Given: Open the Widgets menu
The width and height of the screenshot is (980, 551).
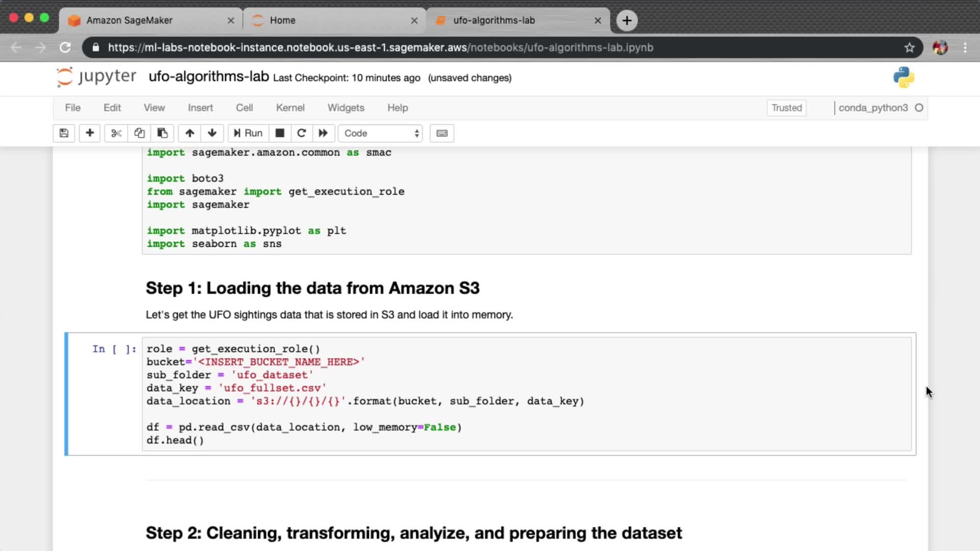Looking at the screenshot, I should [346, 108].
